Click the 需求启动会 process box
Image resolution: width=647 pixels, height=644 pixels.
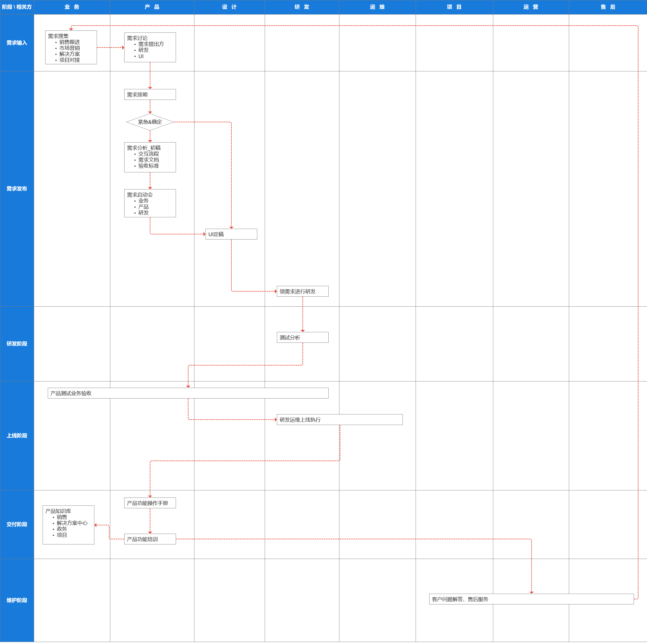tap(150, 203)
